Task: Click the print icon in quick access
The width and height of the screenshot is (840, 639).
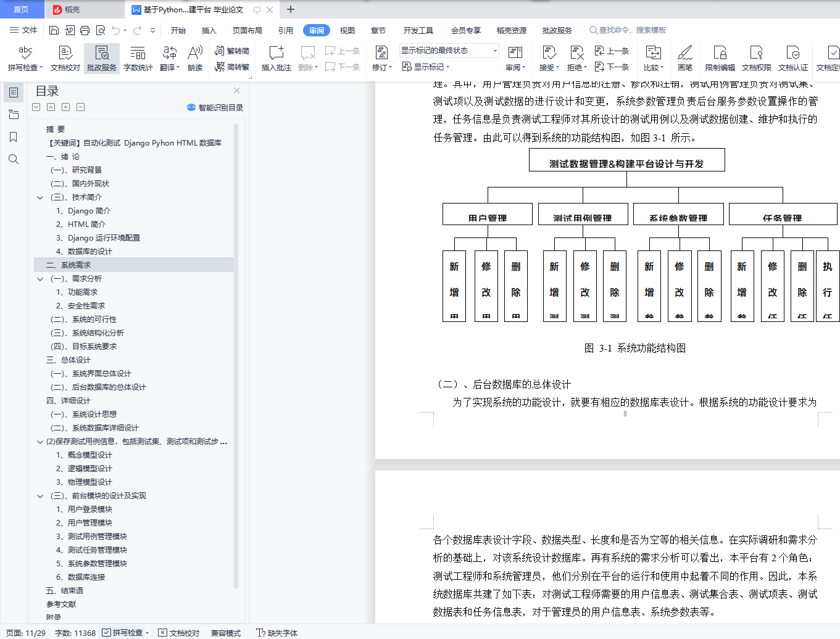Action: pos(85,30)
